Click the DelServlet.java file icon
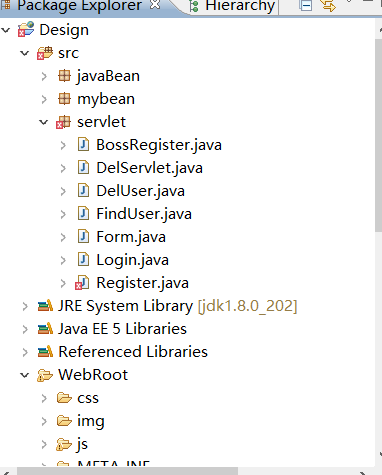The image size is (382, 475). pos(83,168)
